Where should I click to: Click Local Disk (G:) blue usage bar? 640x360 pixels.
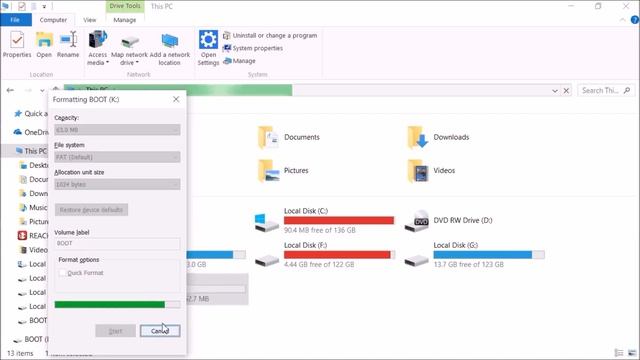pos(489,255)
